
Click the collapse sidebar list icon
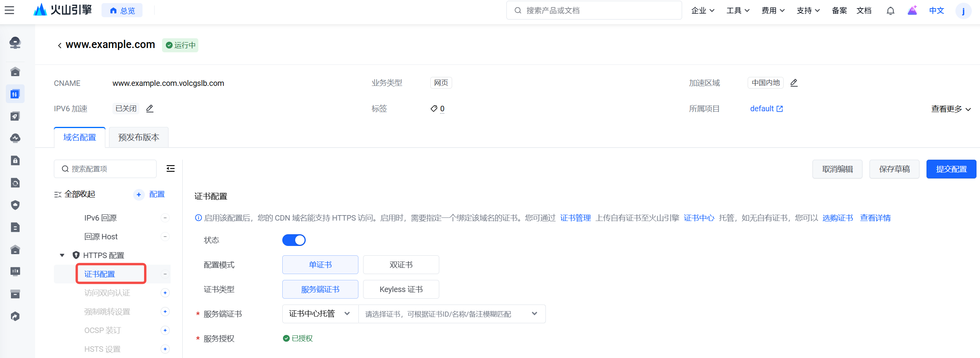pyautogui.click(x=171, y=169)
